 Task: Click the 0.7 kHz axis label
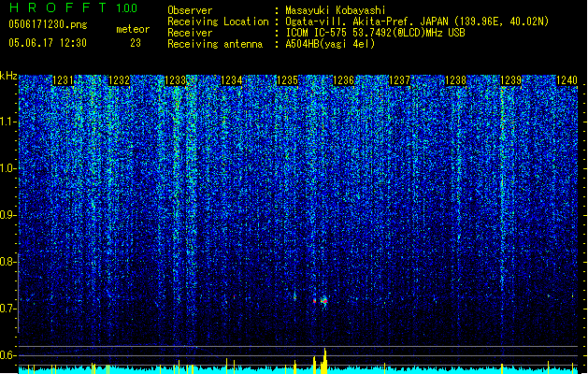point(8,309)
